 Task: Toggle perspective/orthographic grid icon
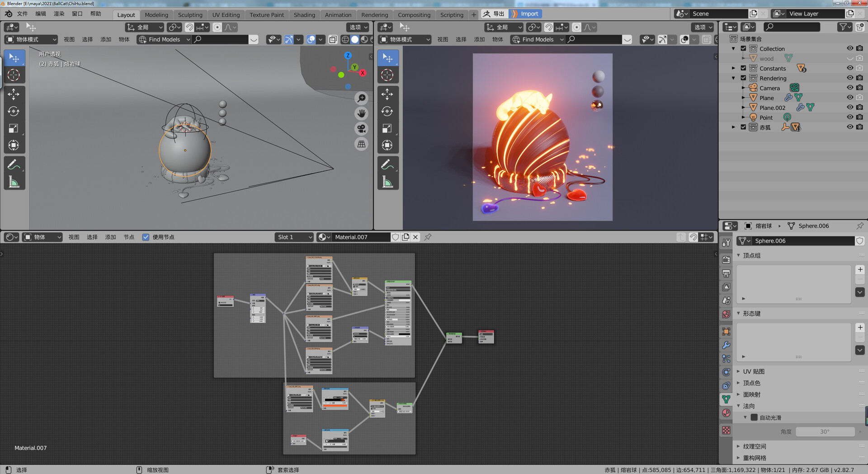(x=361, y=145)
